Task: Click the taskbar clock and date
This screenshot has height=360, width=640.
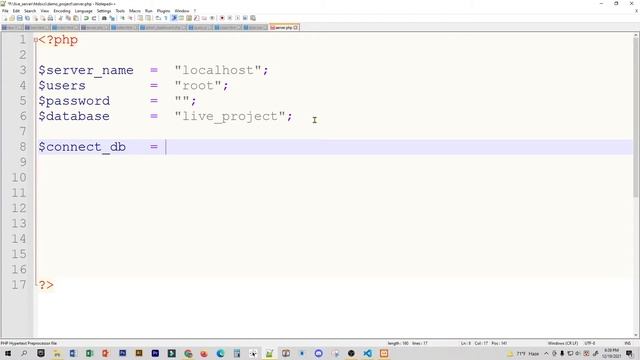Action: click(611, 353)
